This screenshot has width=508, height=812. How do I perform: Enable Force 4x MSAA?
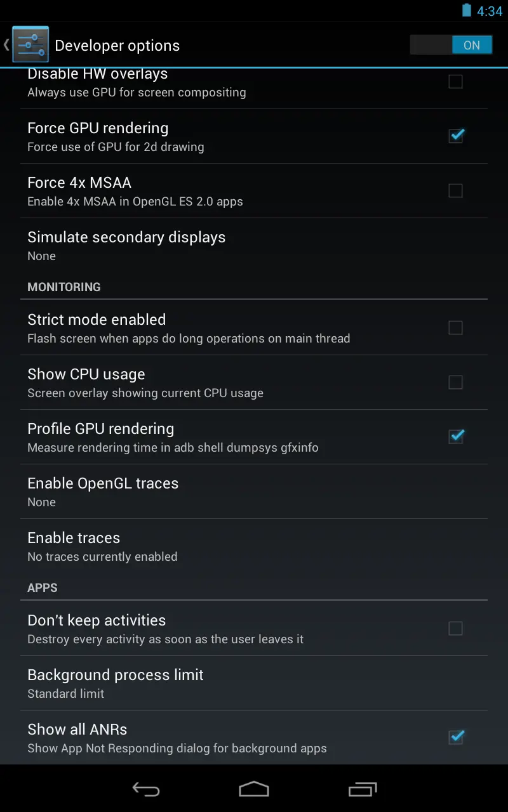point(455,190)
